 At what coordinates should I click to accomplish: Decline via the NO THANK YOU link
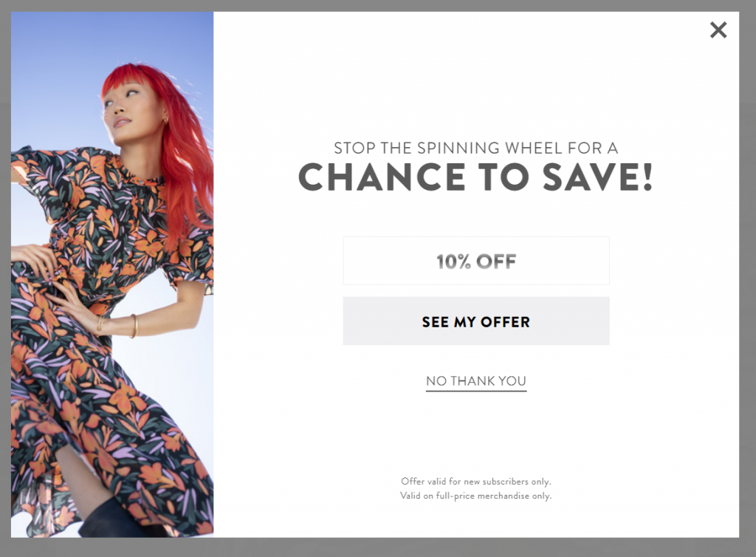click(476, 381)
